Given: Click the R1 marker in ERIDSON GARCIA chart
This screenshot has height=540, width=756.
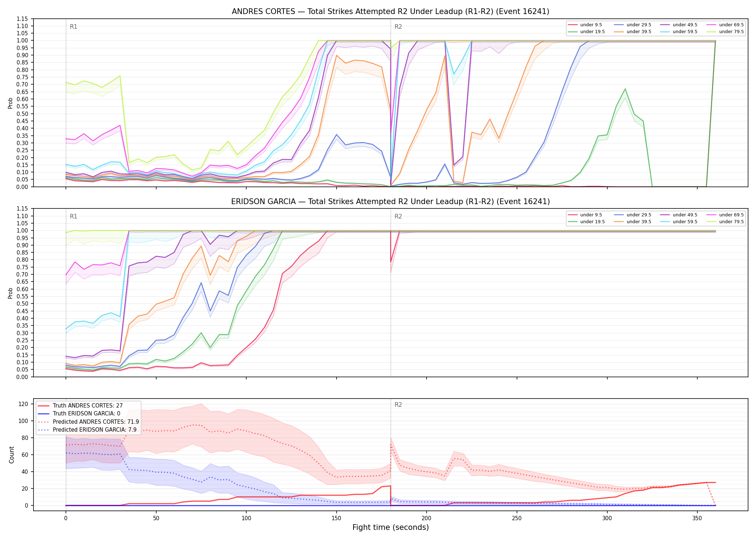Looking at the screenshot, I should pos(73,216).
